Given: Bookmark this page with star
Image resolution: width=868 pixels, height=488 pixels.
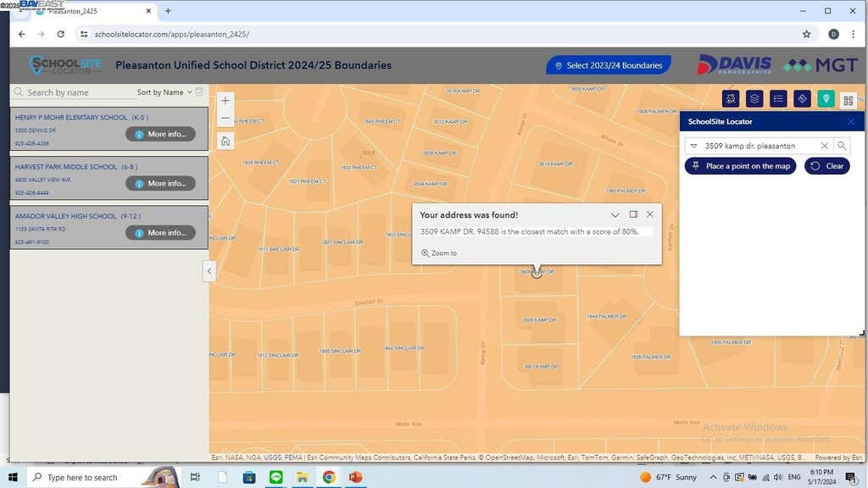Looking at the screenshot, I should [807, 34].
